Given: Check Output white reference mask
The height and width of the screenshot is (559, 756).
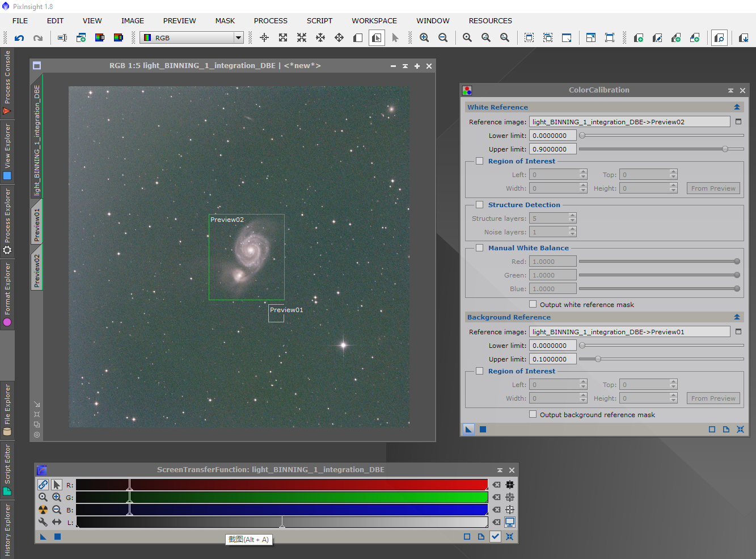Looking at the screenshot, I should tap(533, 304).
